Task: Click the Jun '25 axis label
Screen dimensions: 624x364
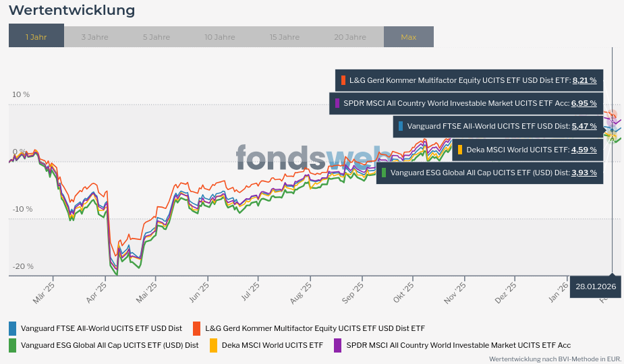Action: (x=199, y=293)
